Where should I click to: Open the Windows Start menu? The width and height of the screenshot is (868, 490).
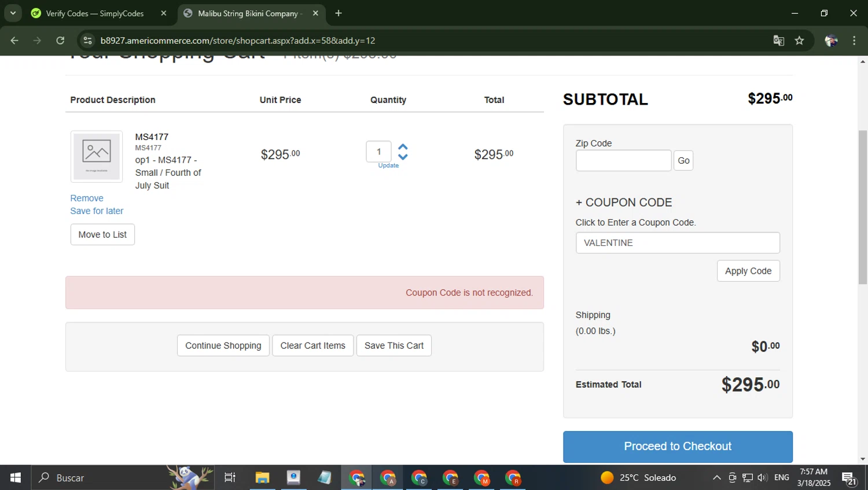(x=16, y=478)
